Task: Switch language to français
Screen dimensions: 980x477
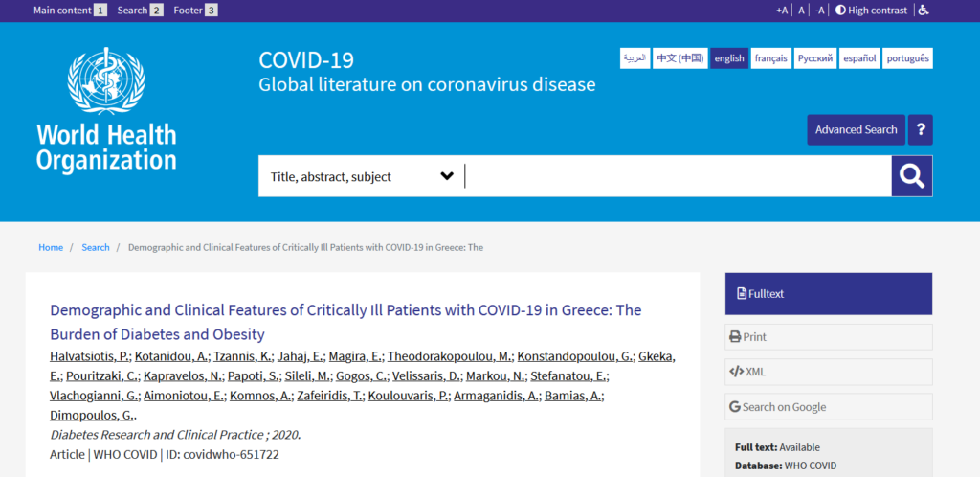Action: pyautogui.click(x=770, y=58)
